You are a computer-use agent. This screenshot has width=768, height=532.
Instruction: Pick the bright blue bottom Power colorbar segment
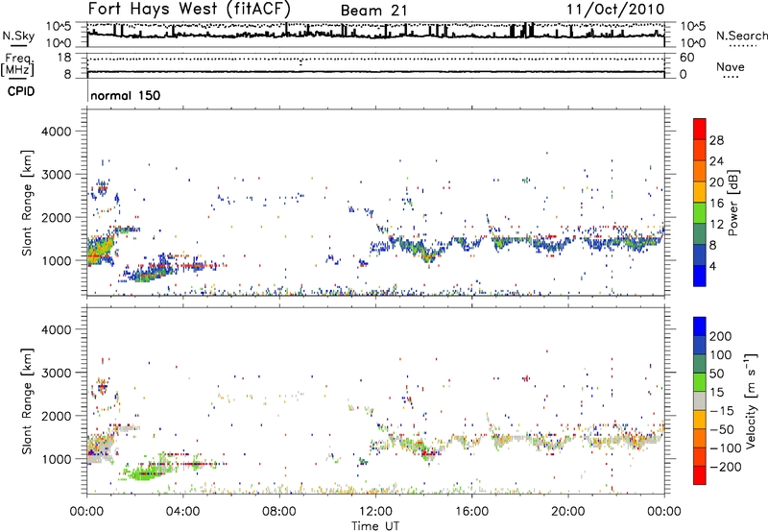700,276
